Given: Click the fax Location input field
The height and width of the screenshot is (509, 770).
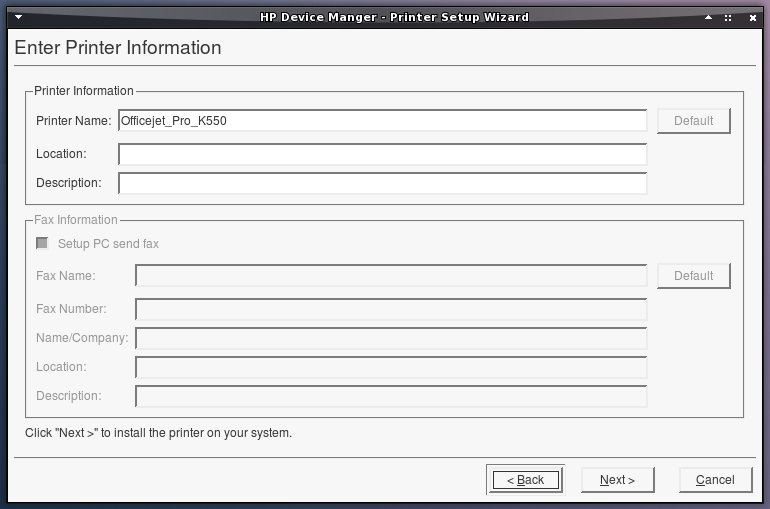Looking at the screenshot, I should point(391,367).
